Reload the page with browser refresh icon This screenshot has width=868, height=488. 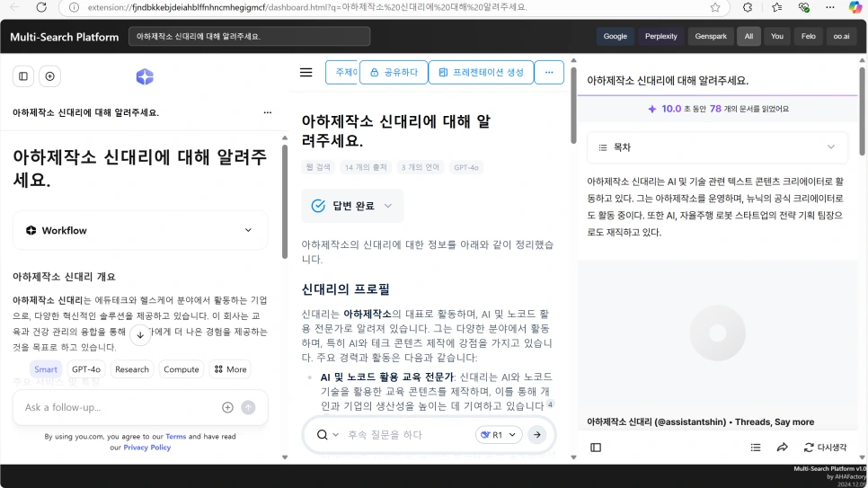point(41,7)
